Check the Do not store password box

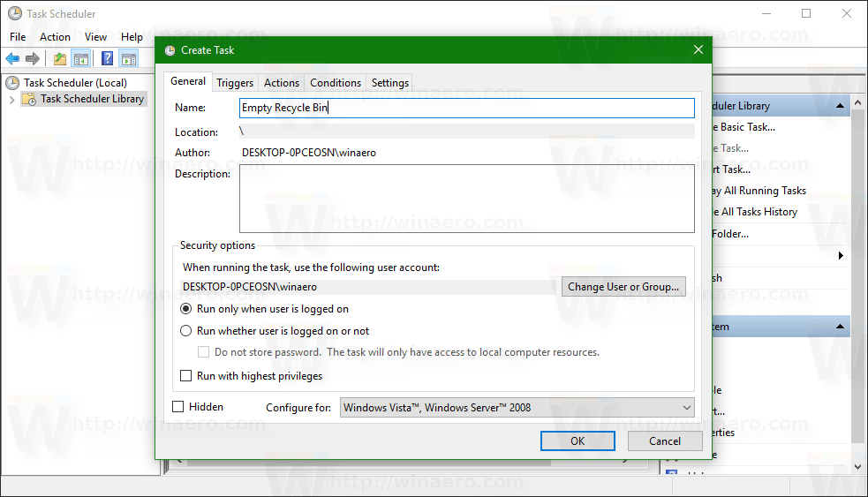click(204, 352)
